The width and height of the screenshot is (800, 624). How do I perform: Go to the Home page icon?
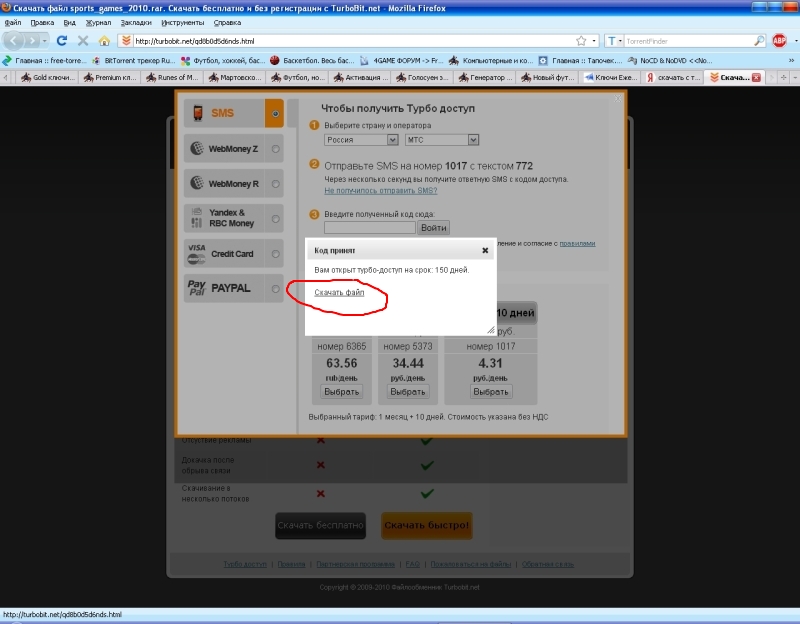(x=104, y=40)
